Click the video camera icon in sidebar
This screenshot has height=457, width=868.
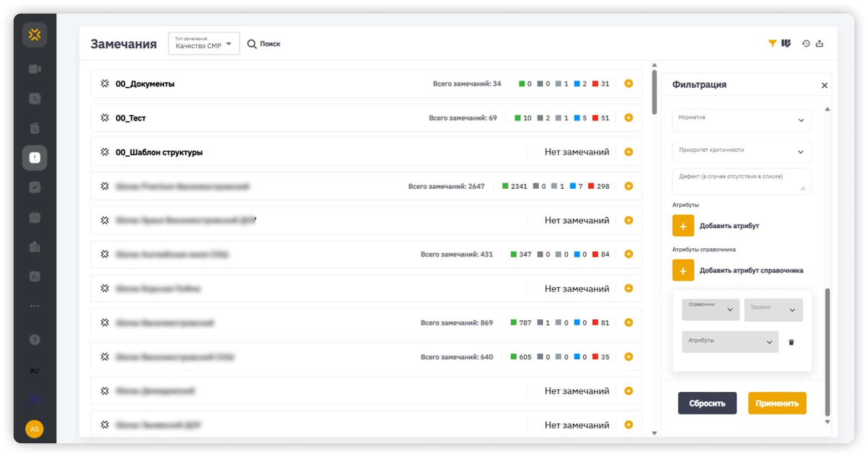pyautogui.click(x=35, y=69)
